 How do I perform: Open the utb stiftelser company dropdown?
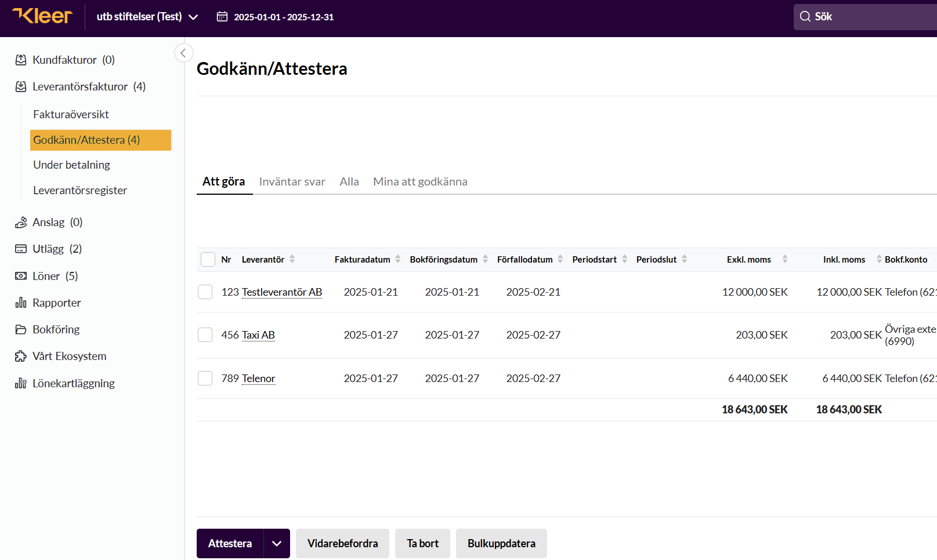coord(147,17)
